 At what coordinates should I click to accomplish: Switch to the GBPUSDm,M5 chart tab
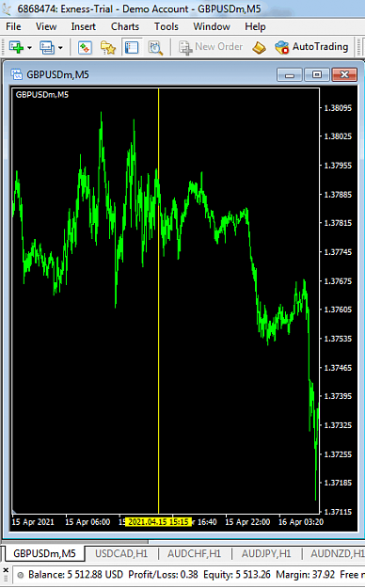click(44, 553)
